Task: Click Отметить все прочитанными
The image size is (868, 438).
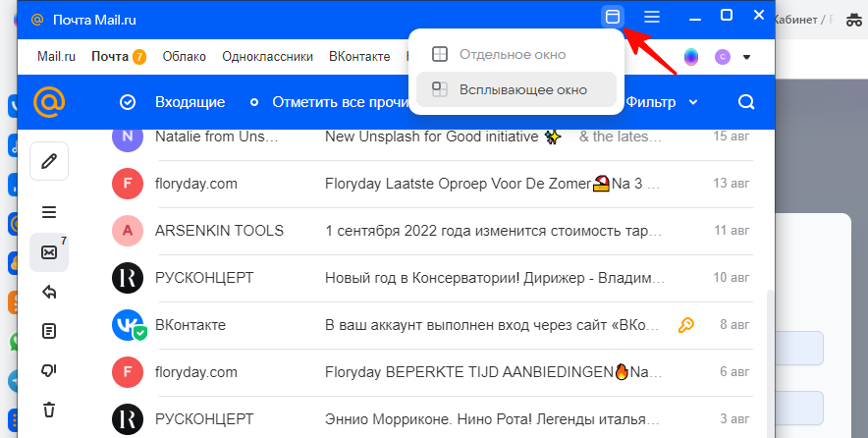Action: [341, 102]
